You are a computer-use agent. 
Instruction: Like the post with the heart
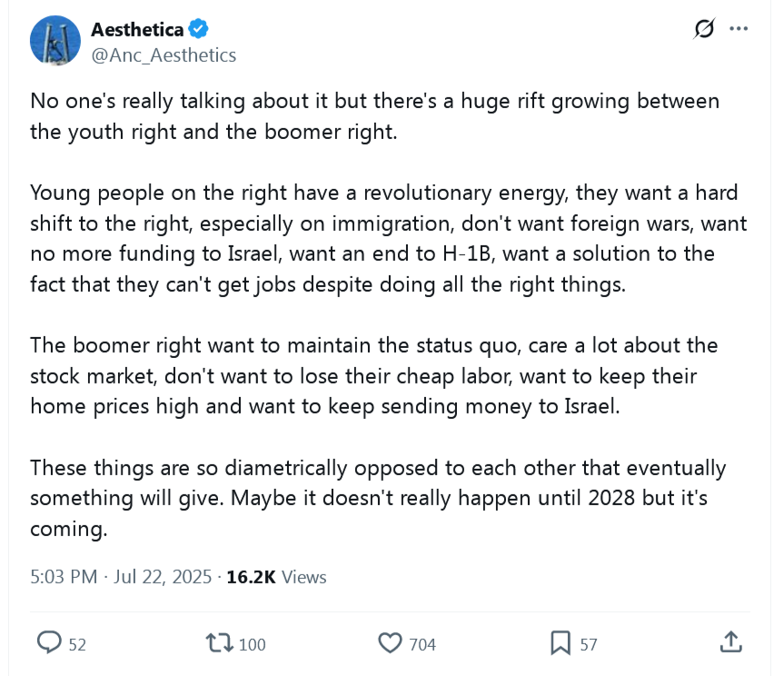pos(390,643)
